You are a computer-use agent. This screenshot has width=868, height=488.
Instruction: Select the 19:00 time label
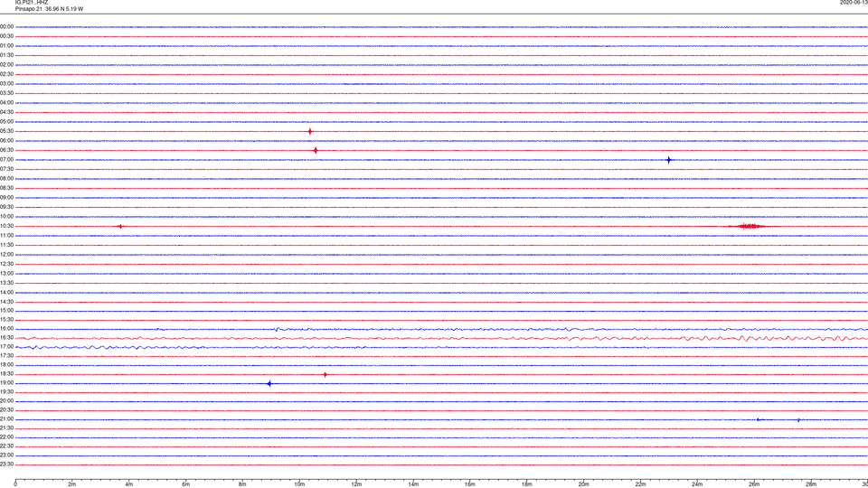7,383
